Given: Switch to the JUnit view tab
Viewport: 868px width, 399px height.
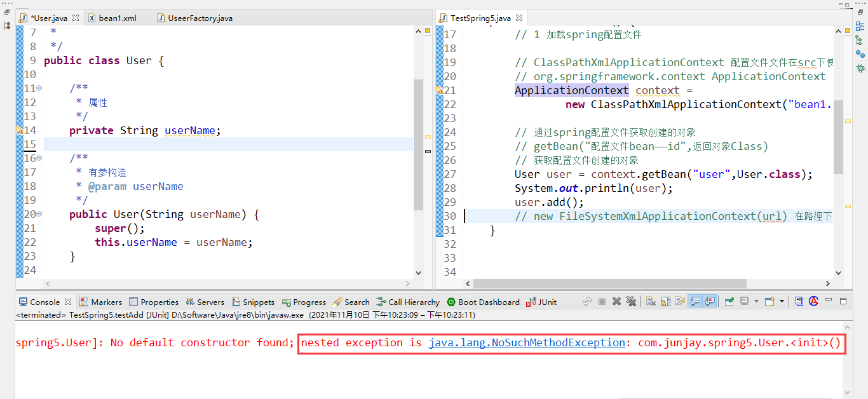Looking at the screenshot, I should click(541, 302).
